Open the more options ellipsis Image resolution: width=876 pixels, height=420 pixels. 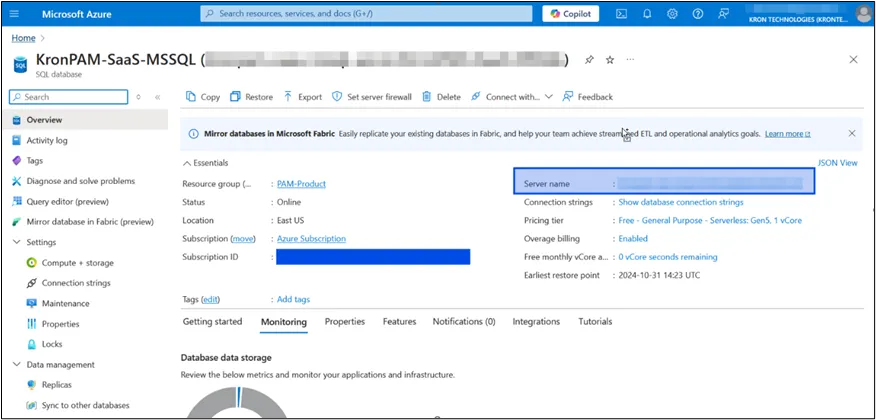pyautogui.click(x=630, y=59)
